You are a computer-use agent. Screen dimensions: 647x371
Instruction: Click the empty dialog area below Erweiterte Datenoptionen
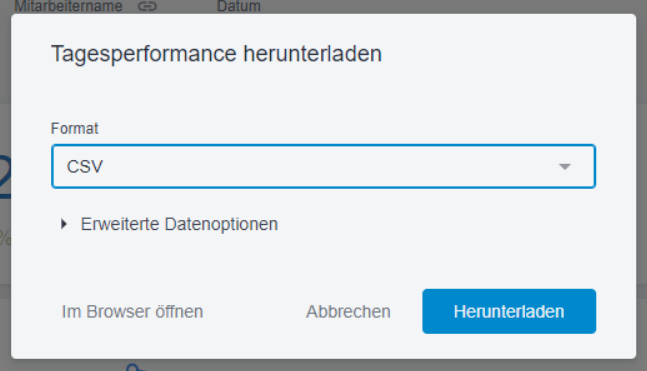(323, 260)
